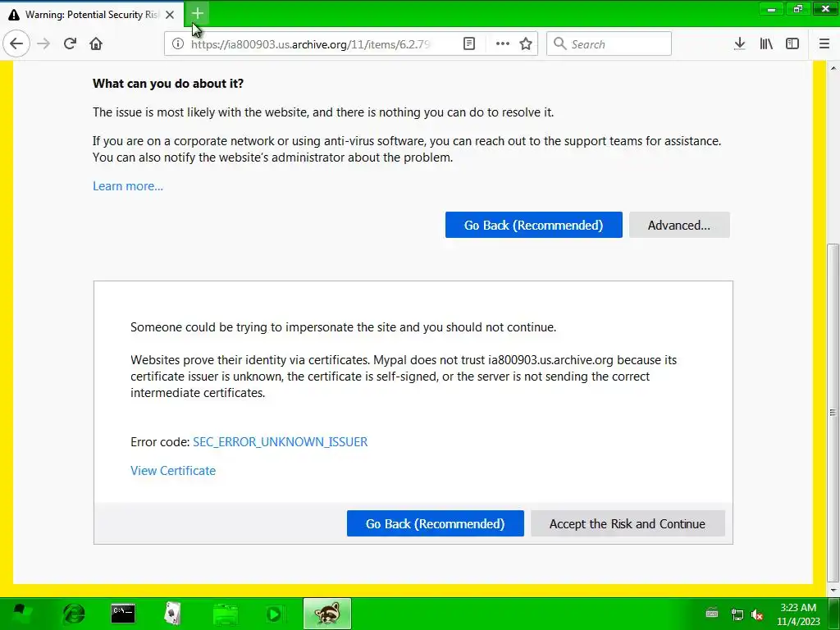840x630 pixels.
Task: Go to the Home page icon
Action: [96, 44]
